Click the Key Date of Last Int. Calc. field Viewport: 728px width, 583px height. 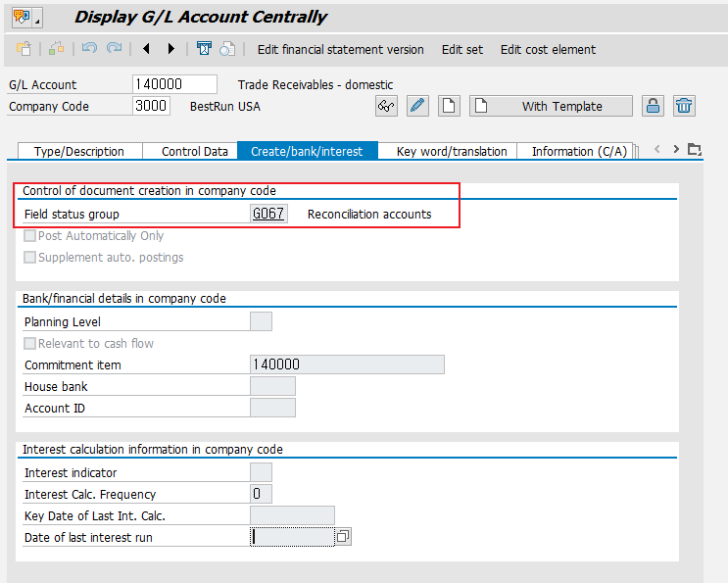pyautogui.click(x=293, y=515)
